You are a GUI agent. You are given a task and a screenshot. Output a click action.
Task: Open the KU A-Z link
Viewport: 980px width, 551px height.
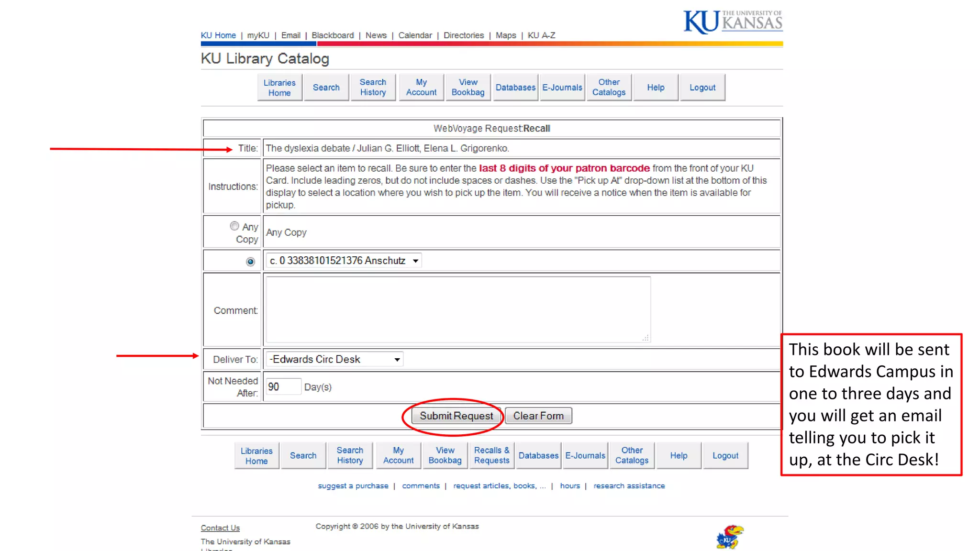click(541, 35)
